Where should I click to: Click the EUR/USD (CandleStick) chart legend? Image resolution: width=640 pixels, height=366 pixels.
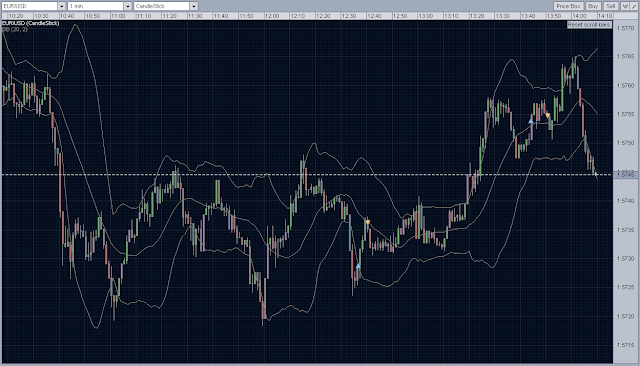31,23
